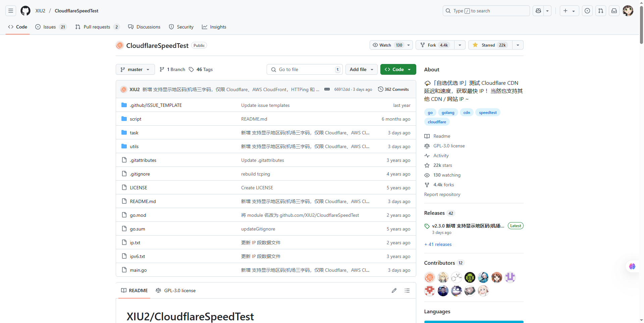Open user profile avatar menu
Viewport: 644px width, 323px height.
(628, 11)
